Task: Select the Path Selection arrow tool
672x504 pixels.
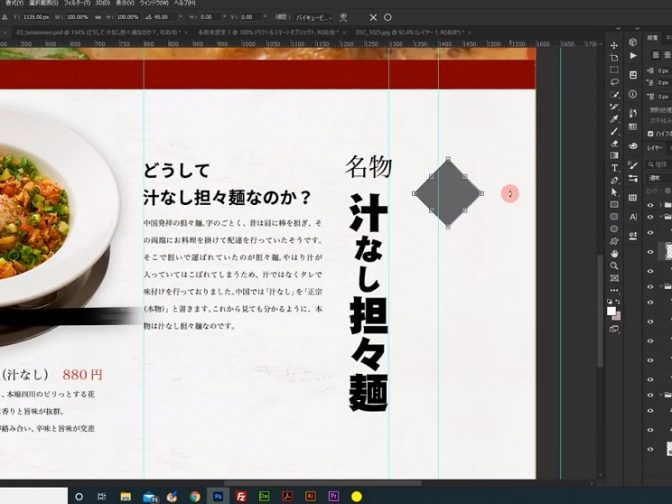Action: coord(614,192)
